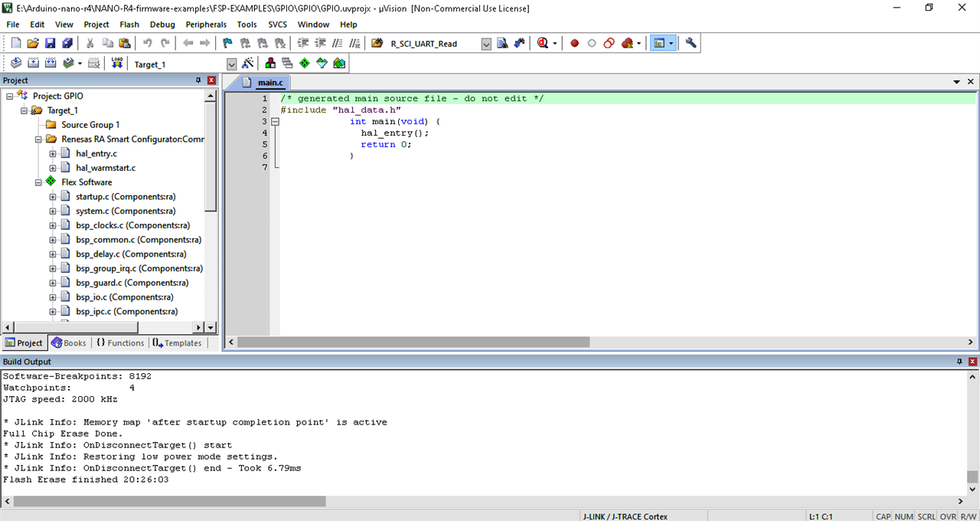This screenshot has width=980, height=521.
Task: Click the Build Output horizontal scrollbar thumb
Action: (x=168, y=501)
